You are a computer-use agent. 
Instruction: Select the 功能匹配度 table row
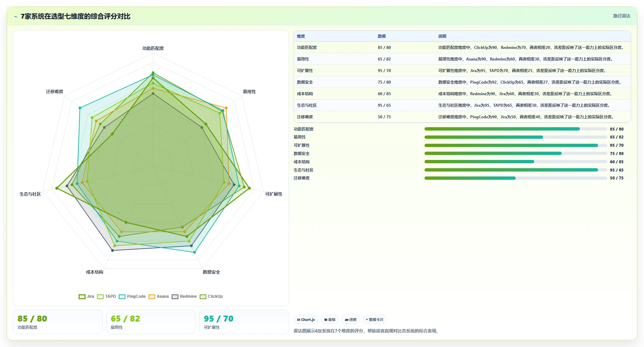pyautogui.click(x=462, y=47)
